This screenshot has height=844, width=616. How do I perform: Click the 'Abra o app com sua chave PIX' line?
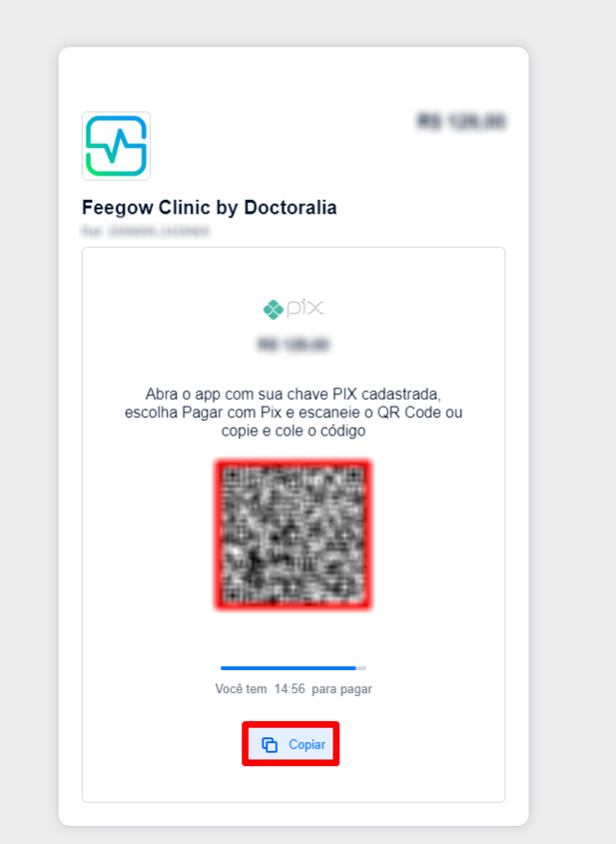tap(293, 394)
